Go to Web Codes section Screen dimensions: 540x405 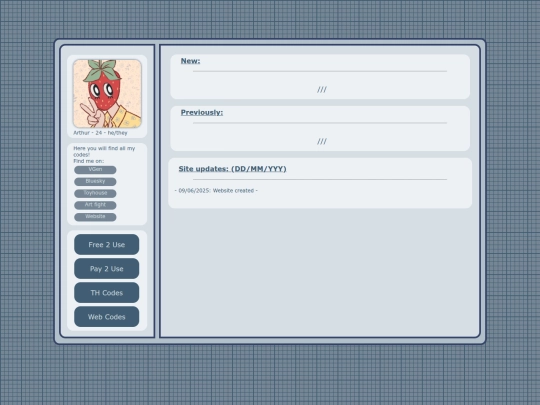[x=106, y=317]
